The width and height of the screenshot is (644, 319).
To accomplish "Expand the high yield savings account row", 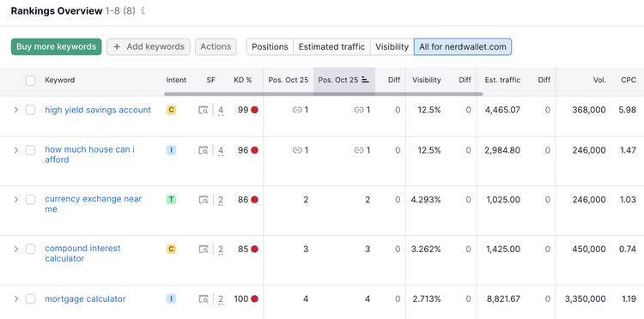I will (16, 110).
